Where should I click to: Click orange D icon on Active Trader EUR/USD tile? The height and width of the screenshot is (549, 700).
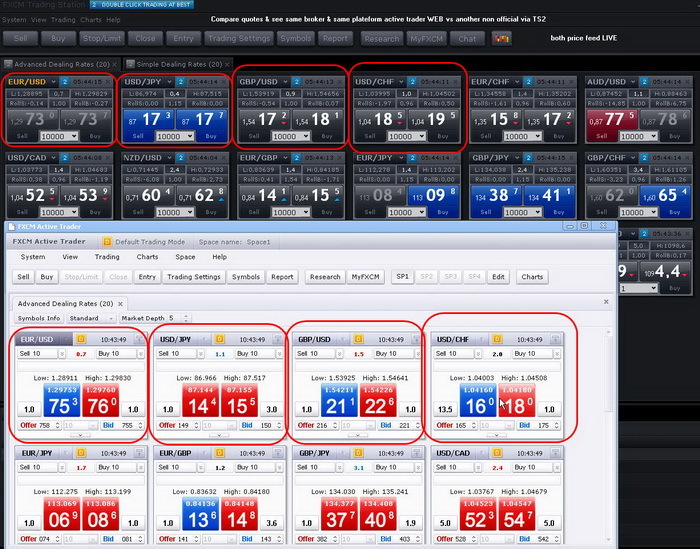(81, 339)
